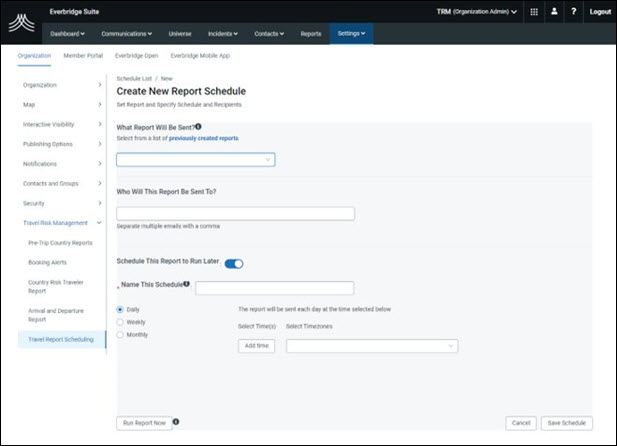Click info icon beside What Report Will Be Sent
Image resolution: width=617 pixels, height=446 pixels.
[198, 127]
